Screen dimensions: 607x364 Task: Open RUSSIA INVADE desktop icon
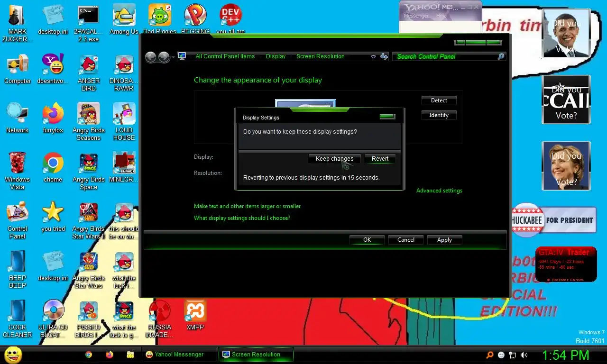pyautogui.click(x=159, y=319)
